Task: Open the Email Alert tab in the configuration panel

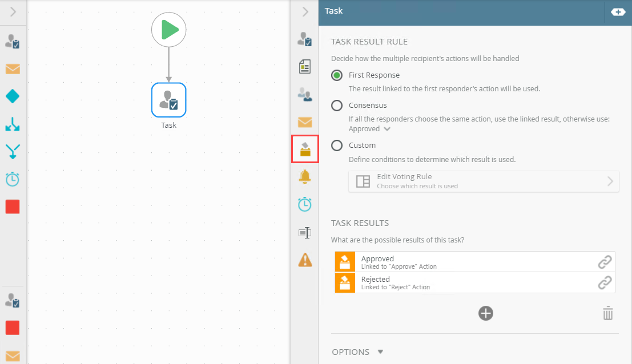Action: [x=305, y=122]
